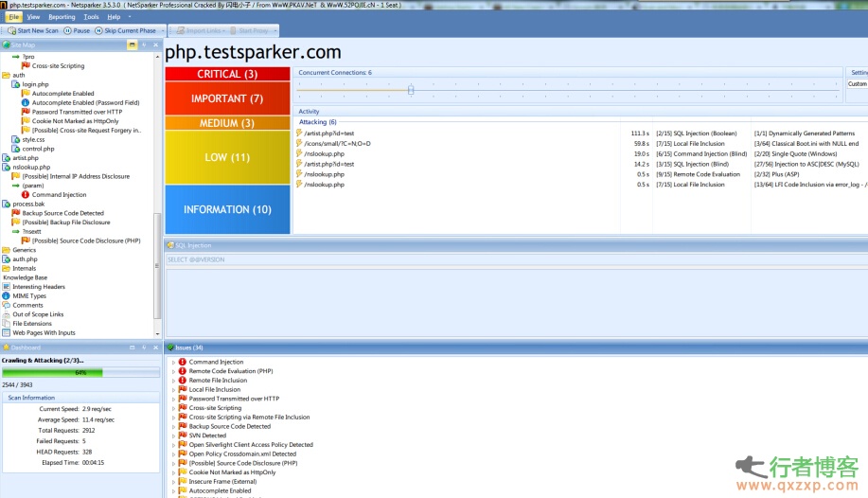Open Out of Scope Links
Screen dimensions: 868x498
pos(38,314)
